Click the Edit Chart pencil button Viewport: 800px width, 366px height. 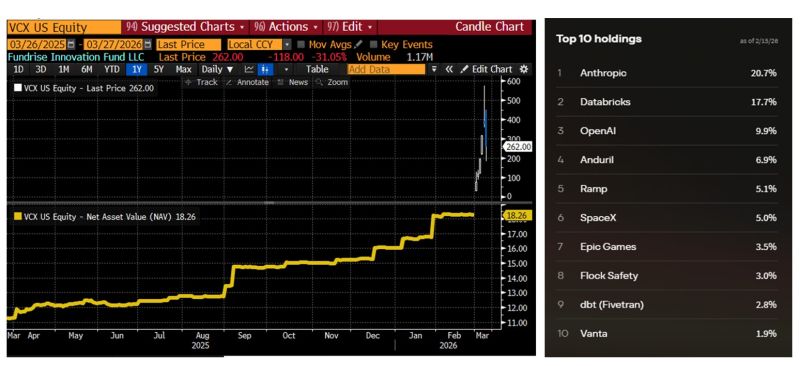point(486,69)
